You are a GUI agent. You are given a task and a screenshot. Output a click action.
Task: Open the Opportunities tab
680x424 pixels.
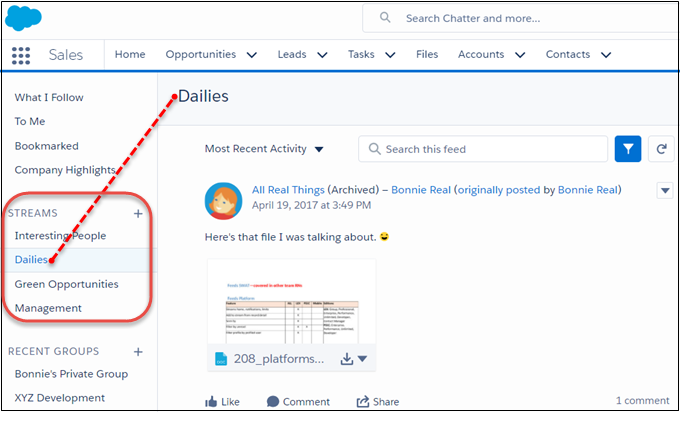tap(201, 54)
